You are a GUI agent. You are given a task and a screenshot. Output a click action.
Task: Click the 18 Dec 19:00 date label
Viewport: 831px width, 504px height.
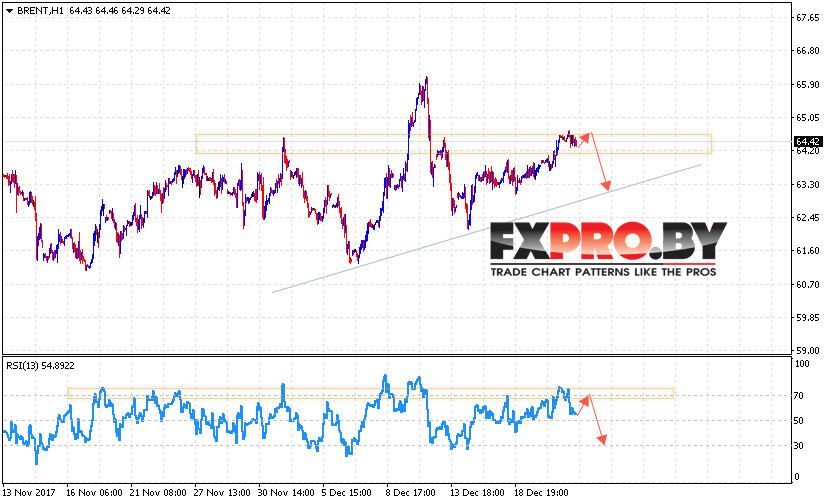[543, 493]
